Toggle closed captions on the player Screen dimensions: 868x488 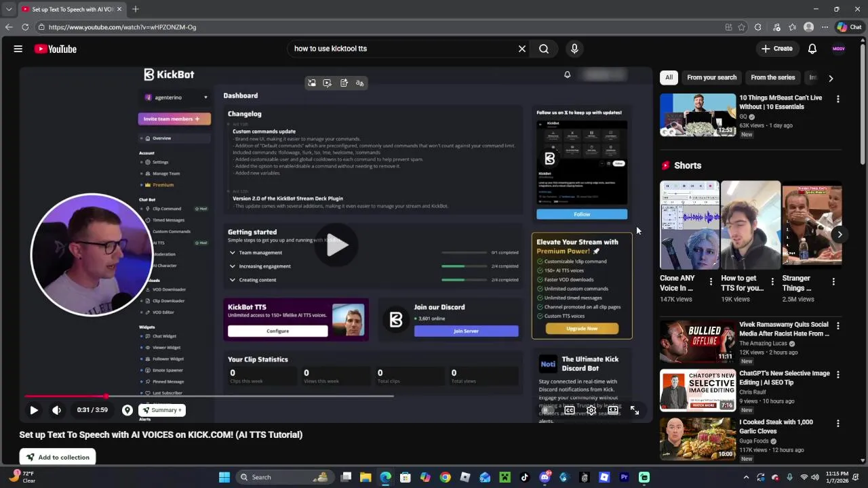tap(570, 410)
